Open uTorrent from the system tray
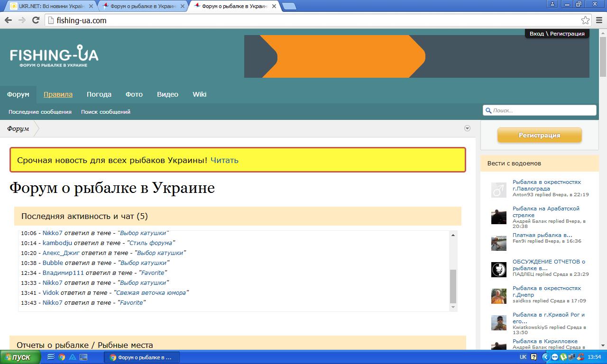Screen dimensions: 607x364 click(x=564, y=357)
